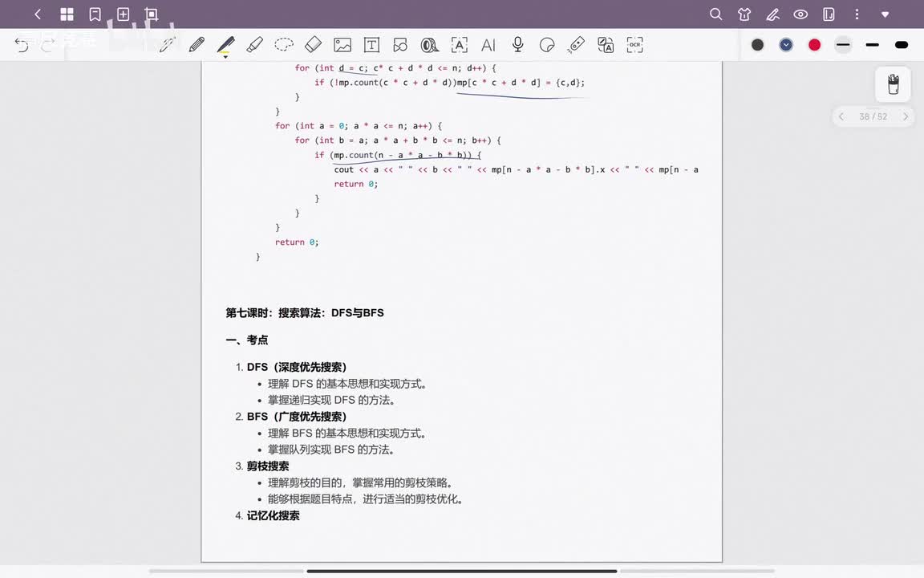Open the 38 / 52 page indicator
The width and height of the screenshot is (924, 578).
(873, 116)
